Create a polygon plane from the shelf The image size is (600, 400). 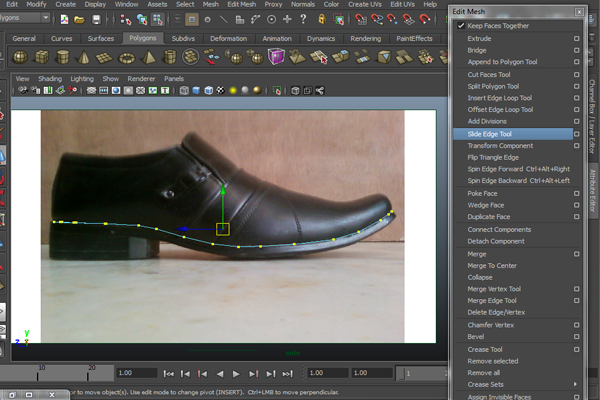pyautogui.click(x=104, y=58)
